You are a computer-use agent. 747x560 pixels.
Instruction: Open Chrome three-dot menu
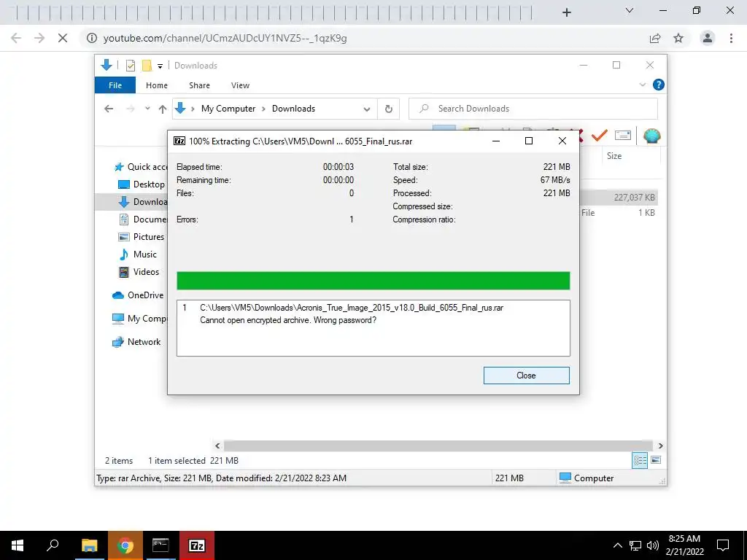731,38
